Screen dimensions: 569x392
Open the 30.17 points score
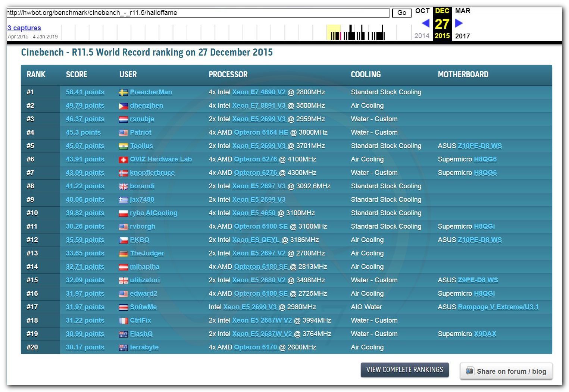coord(85,348)
